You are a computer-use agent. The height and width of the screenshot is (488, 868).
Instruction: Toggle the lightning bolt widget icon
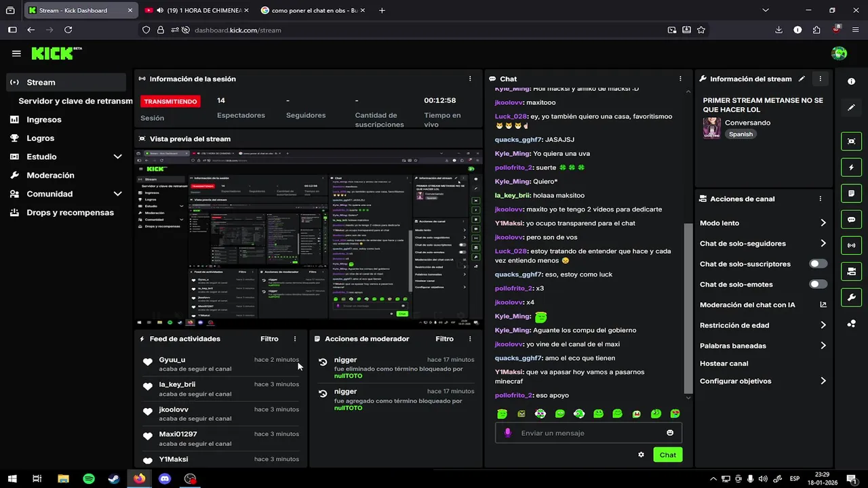[851, 167]
